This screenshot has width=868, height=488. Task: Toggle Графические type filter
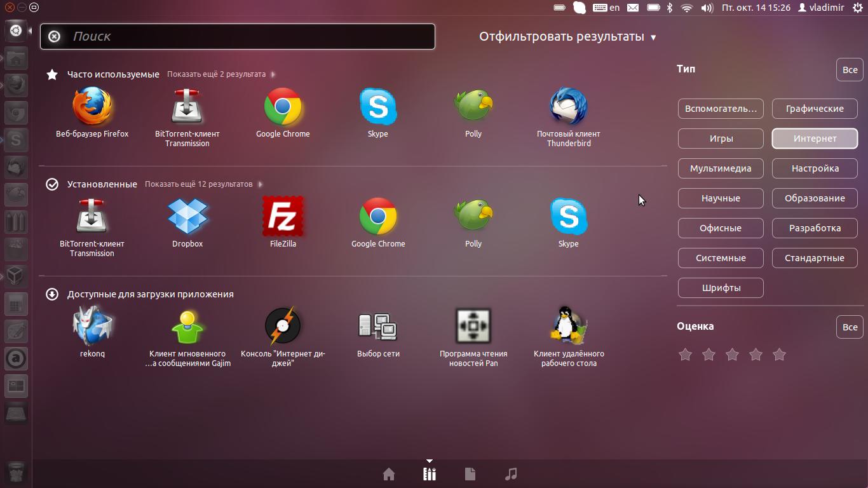click(815, 109)
